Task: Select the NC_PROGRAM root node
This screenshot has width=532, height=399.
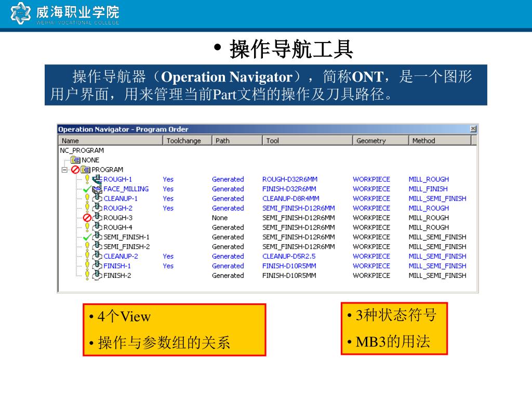Action: coord(82,150)
